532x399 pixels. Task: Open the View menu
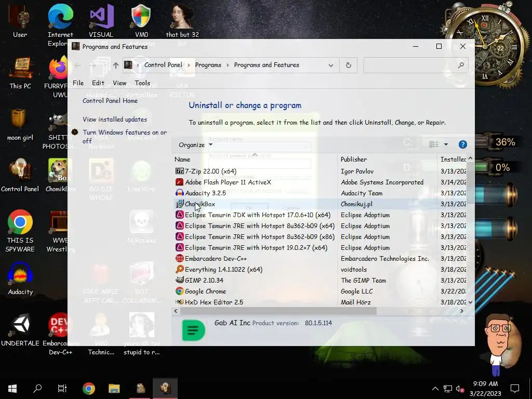coord(119,83)
